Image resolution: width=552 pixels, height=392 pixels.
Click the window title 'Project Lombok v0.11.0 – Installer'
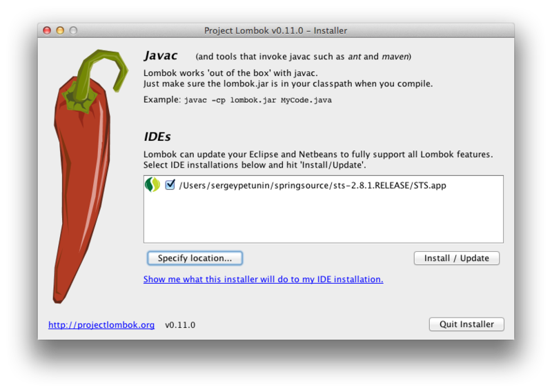[275, 30]
